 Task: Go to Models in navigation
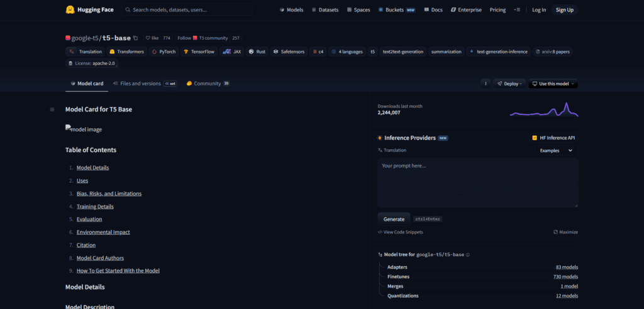click(x=291, y=10)
